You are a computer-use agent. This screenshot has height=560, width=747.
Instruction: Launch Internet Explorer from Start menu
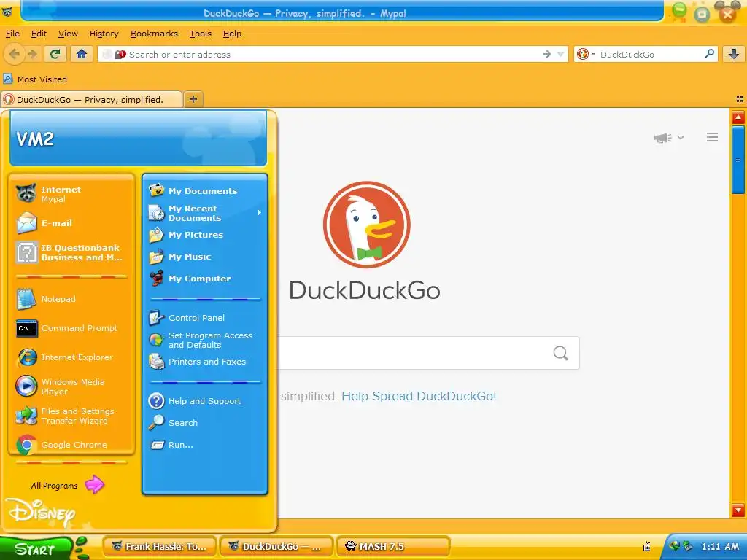click(x=71, y=357)
